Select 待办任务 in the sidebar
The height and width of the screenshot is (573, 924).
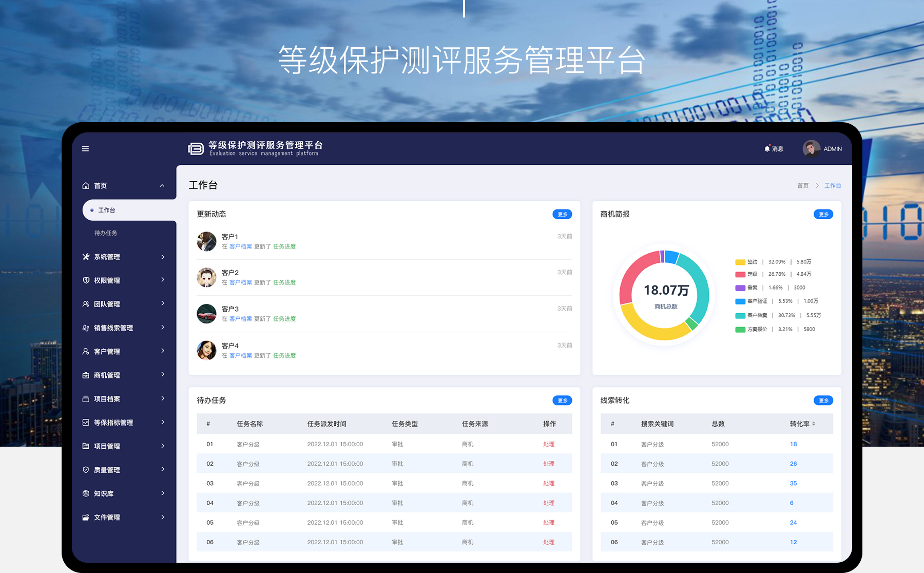point(106,233)
